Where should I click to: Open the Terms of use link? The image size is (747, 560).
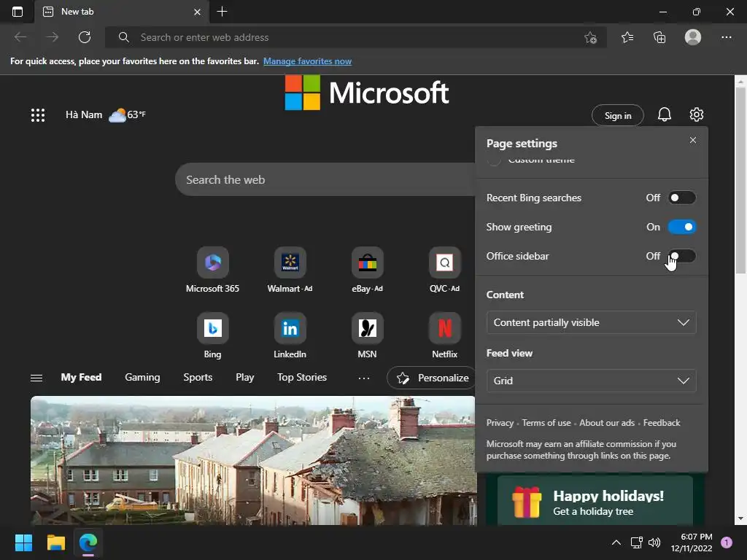coord(546,423)
